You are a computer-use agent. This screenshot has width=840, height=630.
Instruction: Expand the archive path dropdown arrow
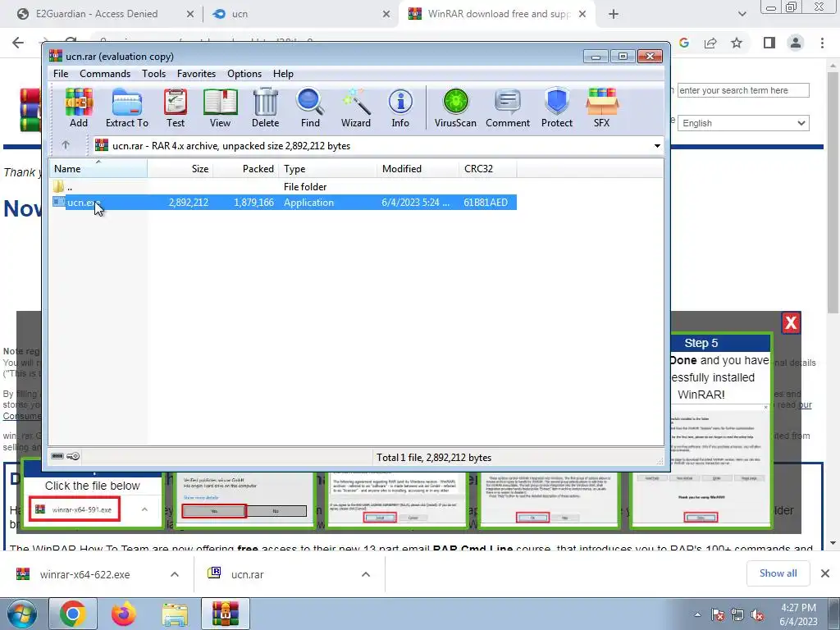pyautogui.click(x=657, y=146)
